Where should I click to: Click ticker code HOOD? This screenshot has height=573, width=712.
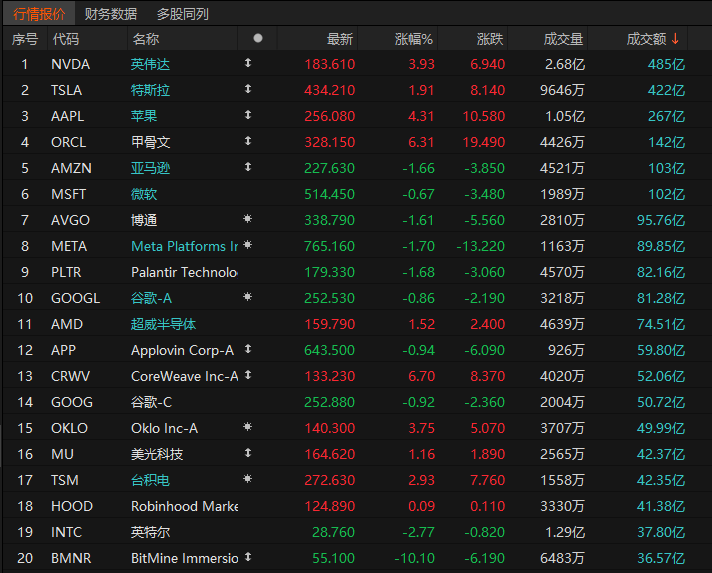tap(72, 506)
